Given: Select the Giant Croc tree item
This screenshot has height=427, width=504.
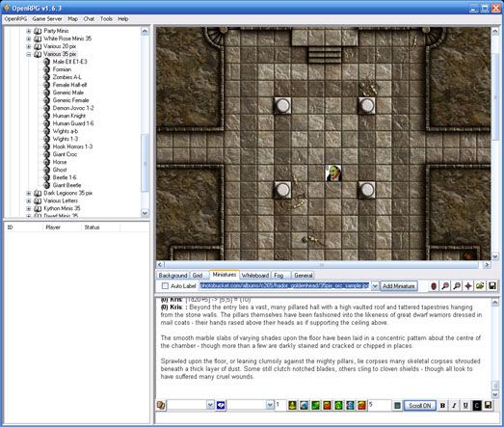Looking at the screenshot, I should [65, 154].
